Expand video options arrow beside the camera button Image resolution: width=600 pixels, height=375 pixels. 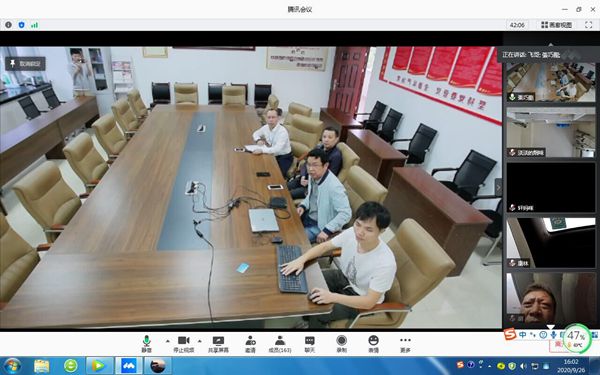click(199, 341)
